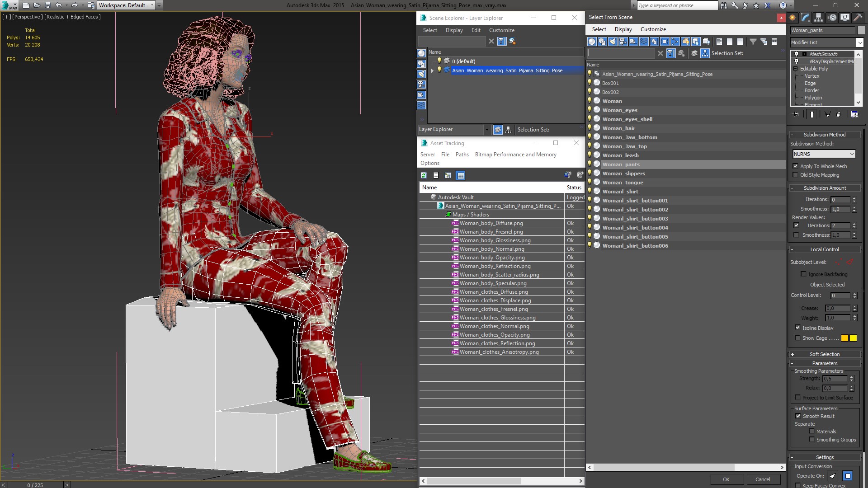Click the pin stack icon

(796, 114)
